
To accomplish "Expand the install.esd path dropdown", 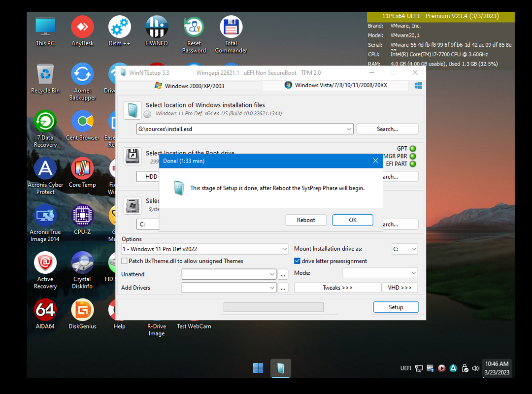I will coord(349,129).
